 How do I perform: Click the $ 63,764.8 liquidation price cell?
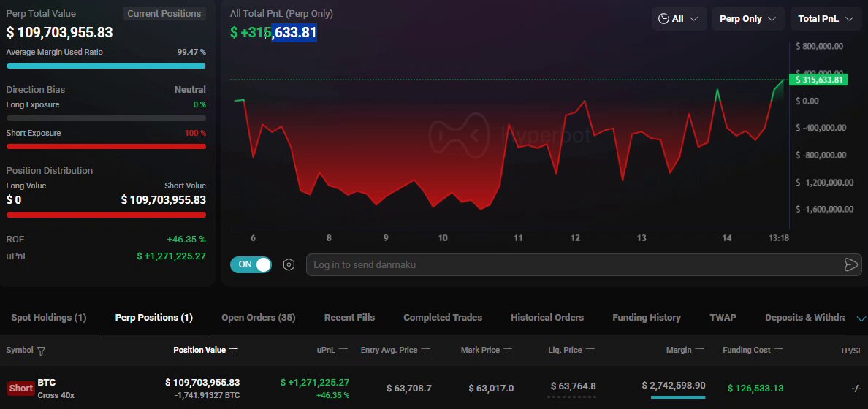tap(574, 386)
